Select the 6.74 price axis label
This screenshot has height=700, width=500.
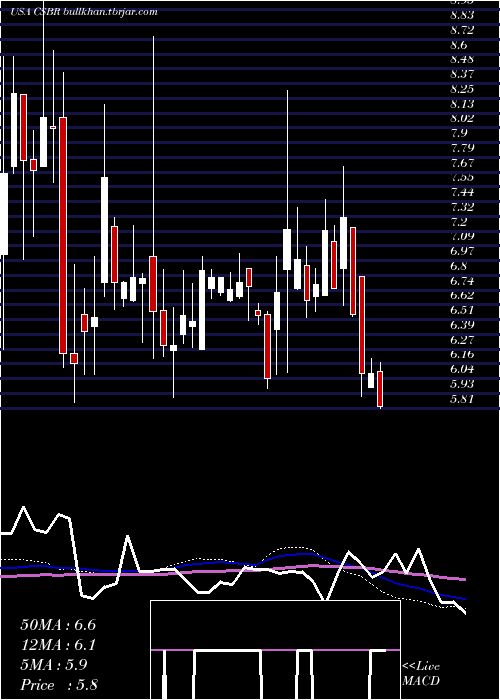(x=462, y=280)
